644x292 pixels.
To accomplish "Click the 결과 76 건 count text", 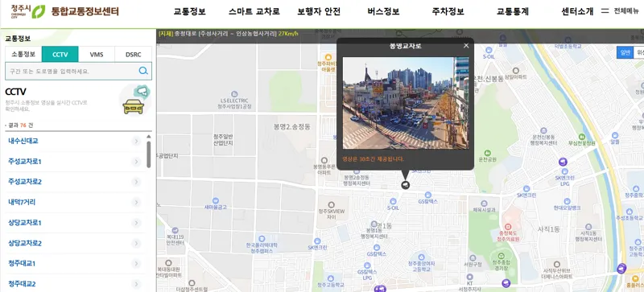I will pos(21,125).
